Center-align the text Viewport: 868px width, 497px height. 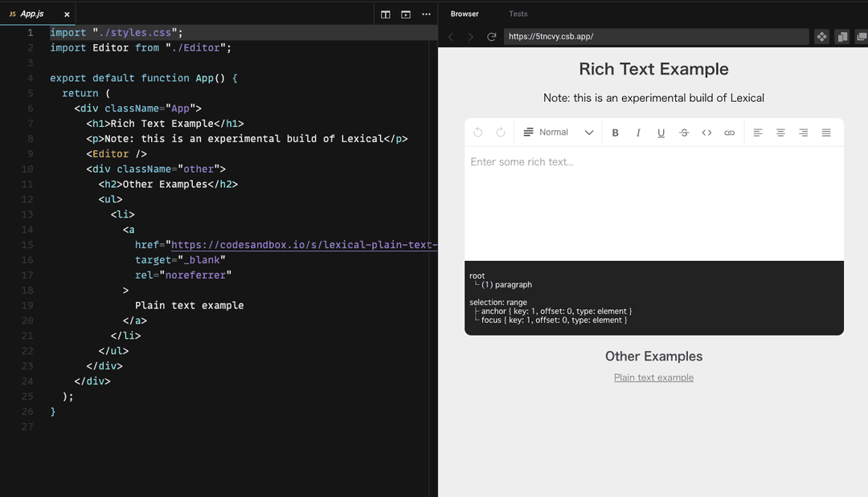[x=780, y=132]
